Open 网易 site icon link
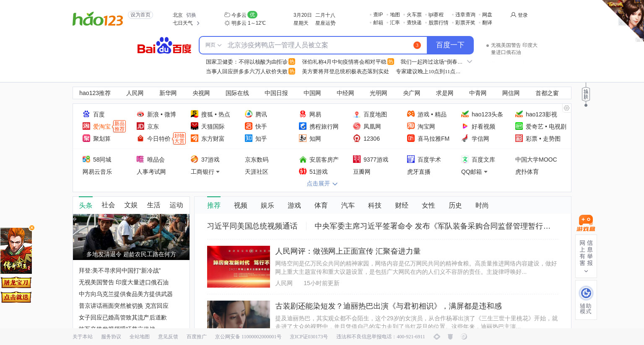Image resolution: width=644 pixels, height=345 pixels. [x=303, y=114]
